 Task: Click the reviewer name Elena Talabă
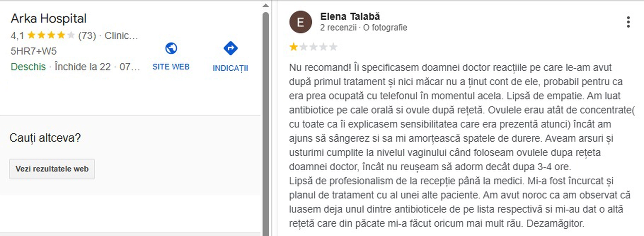pyautogui.click(x=350, y=17)
